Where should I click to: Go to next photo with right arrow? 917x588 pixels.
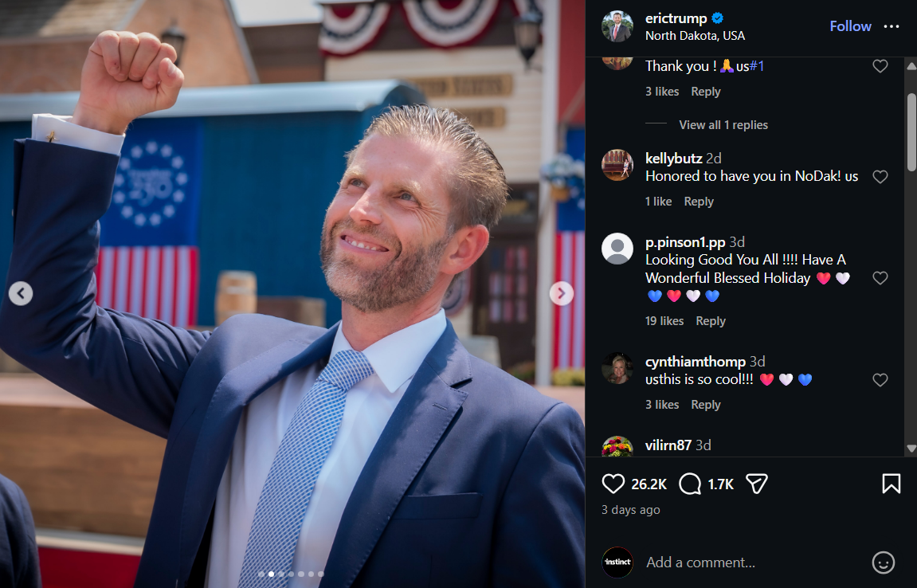tap(562, 293)
